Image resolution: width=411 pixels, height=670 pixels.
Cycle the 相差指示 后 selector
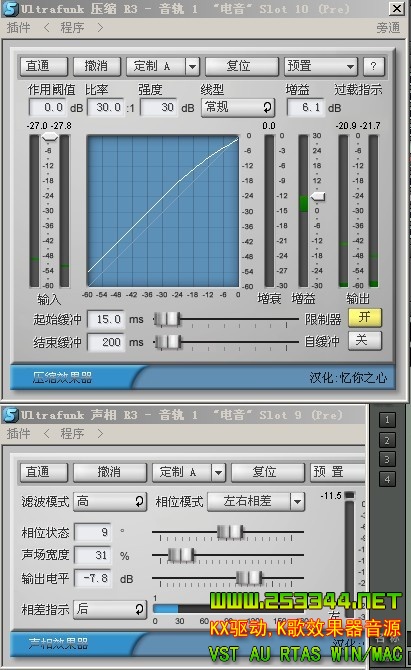[x=110, y=609]
